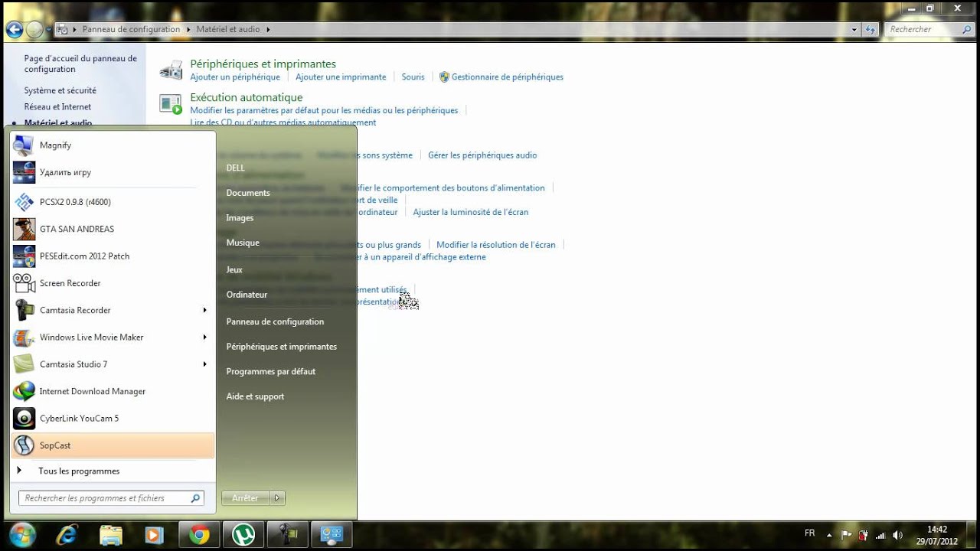Open Jeux from the Start menu
This screenshot has height=551, width=980.
(234, 269)
